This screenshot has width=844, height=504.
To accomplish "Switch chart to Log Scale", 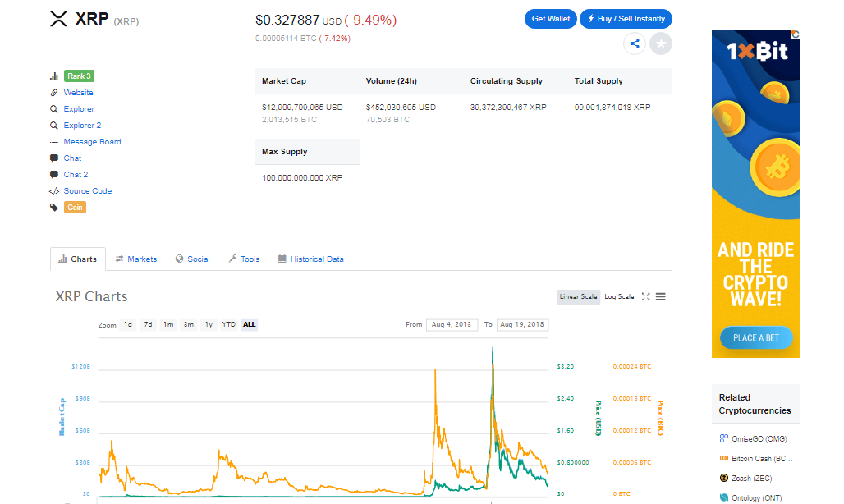I will click(619, 297).
